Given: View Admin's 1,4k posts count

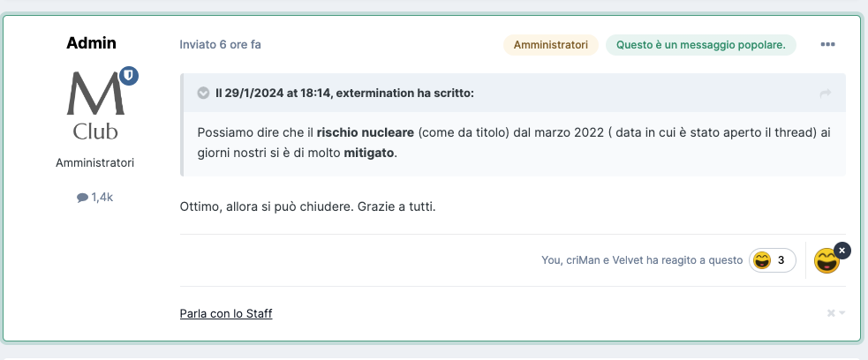Looking at the screenshot, I should 95,197.
